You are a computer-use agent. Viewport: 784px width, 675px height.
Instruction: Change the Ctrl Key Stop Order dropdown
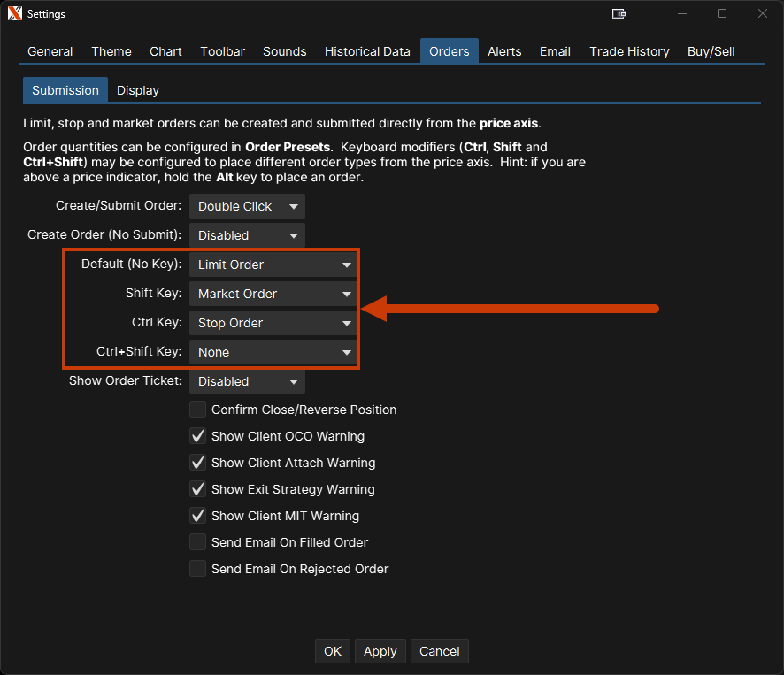click(x=273, y=323)
